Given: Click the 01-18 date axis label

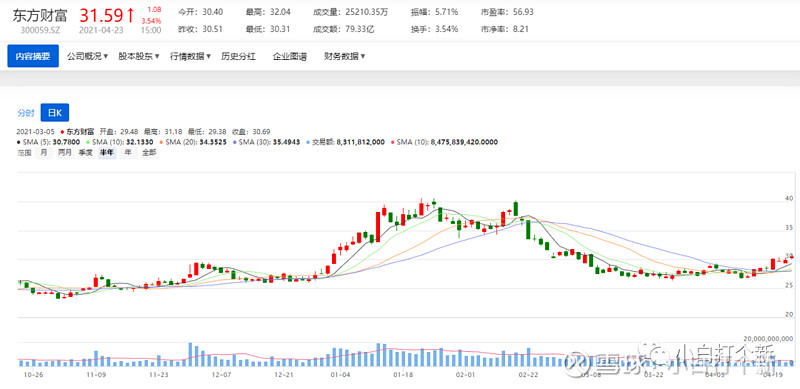Looking at the screenshot, I should pyautogui.click(x=403, y=374).
